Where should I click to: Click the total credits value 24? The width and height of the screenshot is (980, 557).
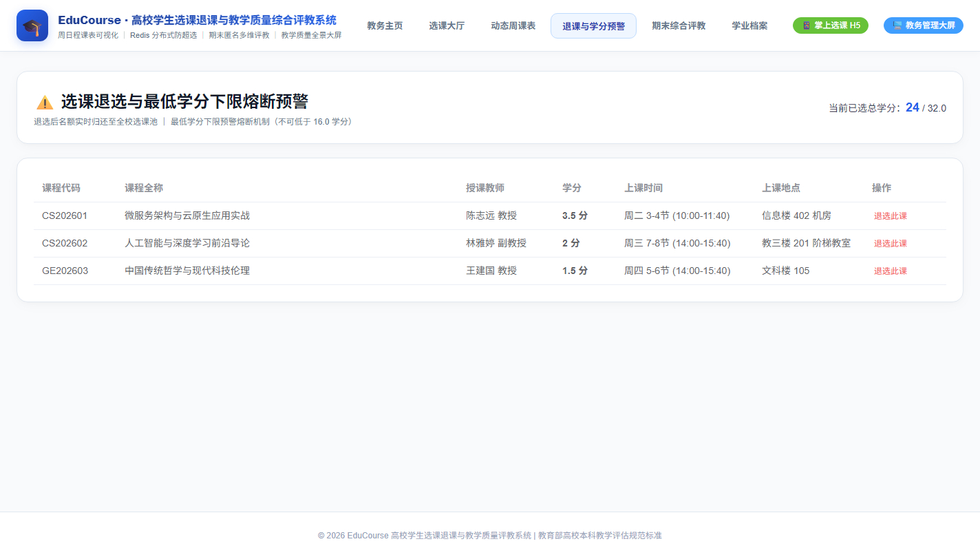click(x=912, y=107)
